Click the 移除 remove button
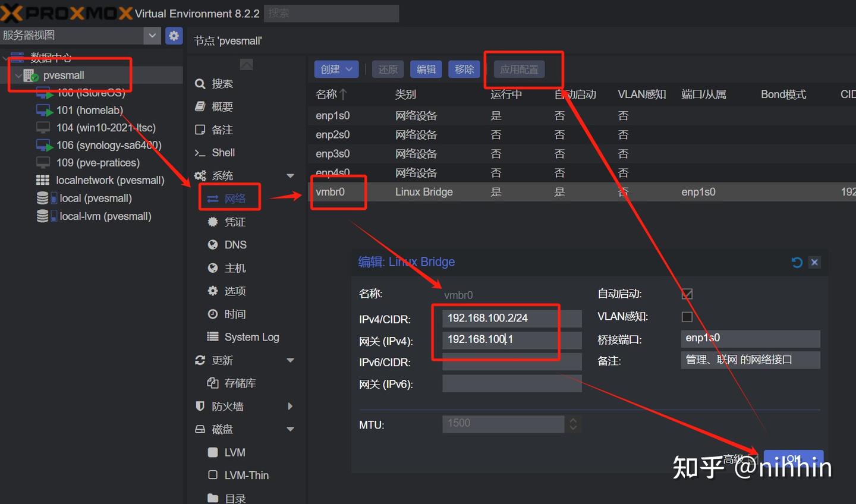Image resolution: width=856 pixels, height=504 pixels. point(464,70)
